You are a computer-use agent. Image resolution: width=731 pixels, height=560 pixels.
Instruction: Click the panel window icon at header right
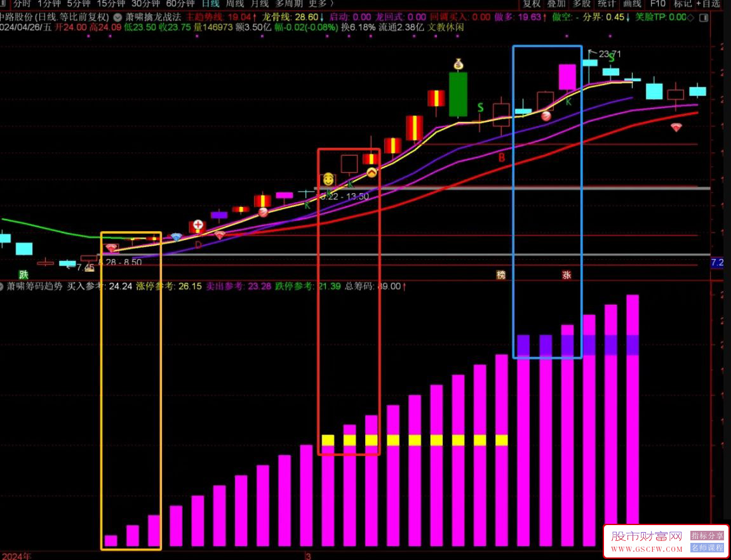click(x=704, y=18)
